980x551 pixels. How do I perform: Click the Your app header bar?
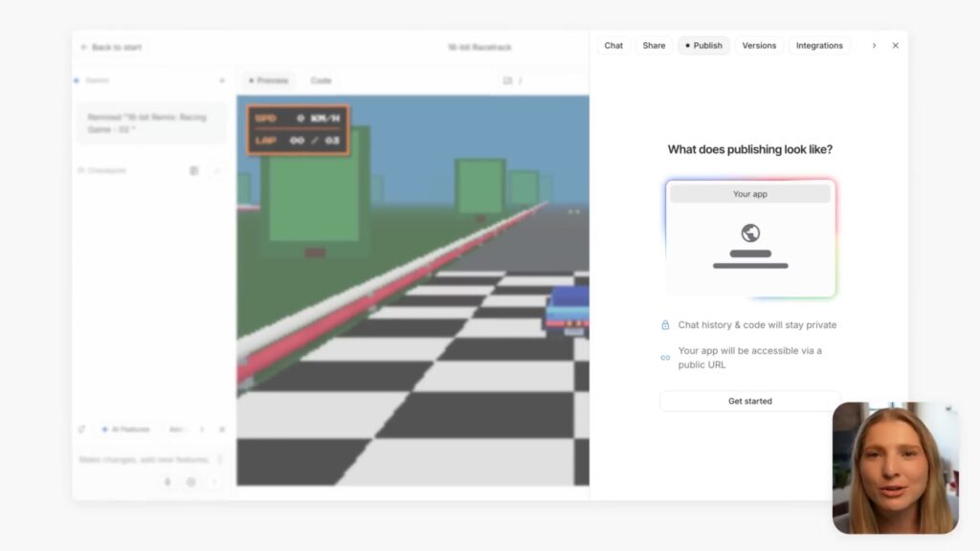(750, 193)
